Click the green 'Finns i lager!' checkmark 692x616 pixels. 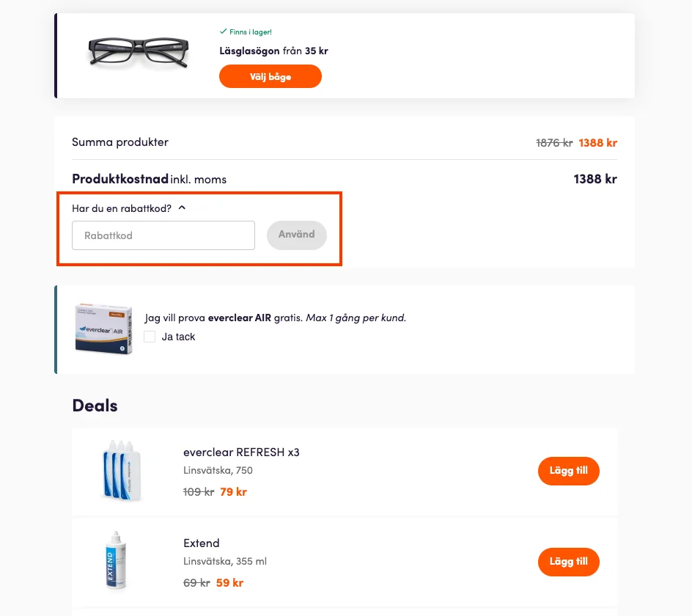(x=224, y=32)
